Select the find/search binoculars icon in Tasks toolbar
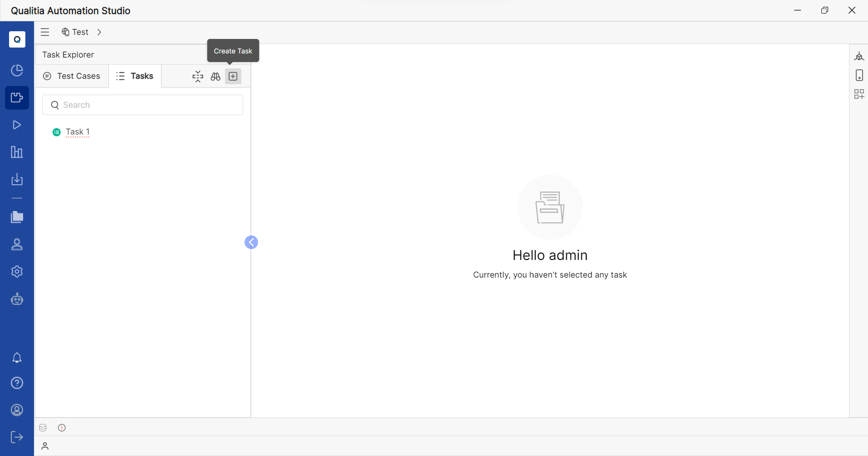Image resolution: width=868 pixels, height=456 pixels. (215, 76)
